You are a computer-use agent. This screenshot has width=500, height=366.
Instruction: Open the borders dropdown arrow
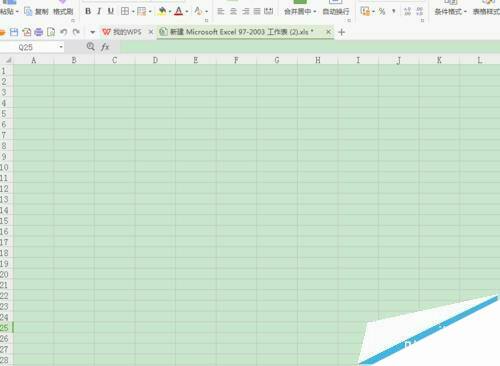(133, 12)
